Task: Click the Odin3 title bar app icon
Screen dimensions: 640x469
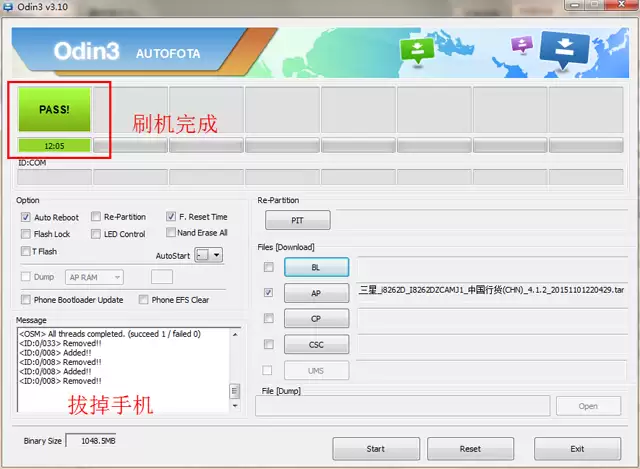Action: (10, 8)
